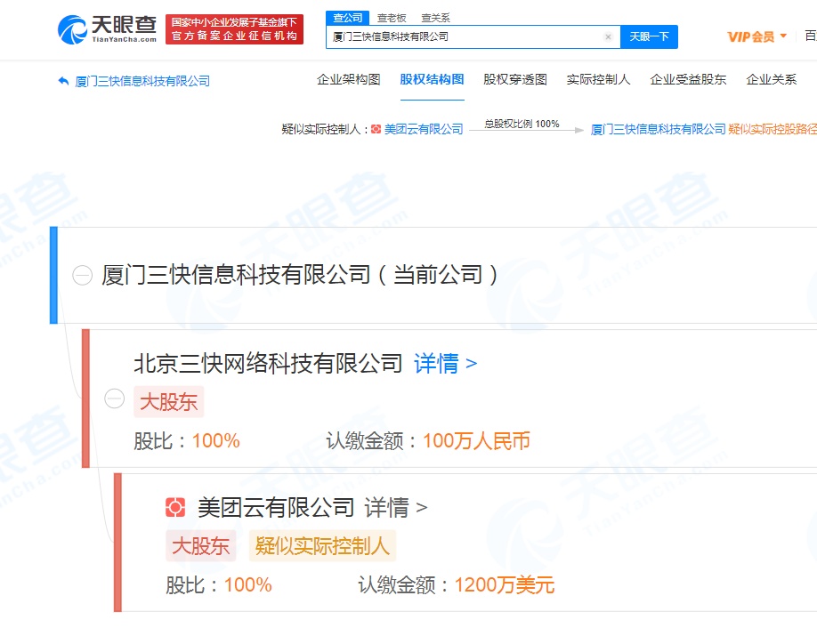
Task: Click the 大股东 tag on 北京三快网络科技有限公司
Action: click(x=169, y=402)
